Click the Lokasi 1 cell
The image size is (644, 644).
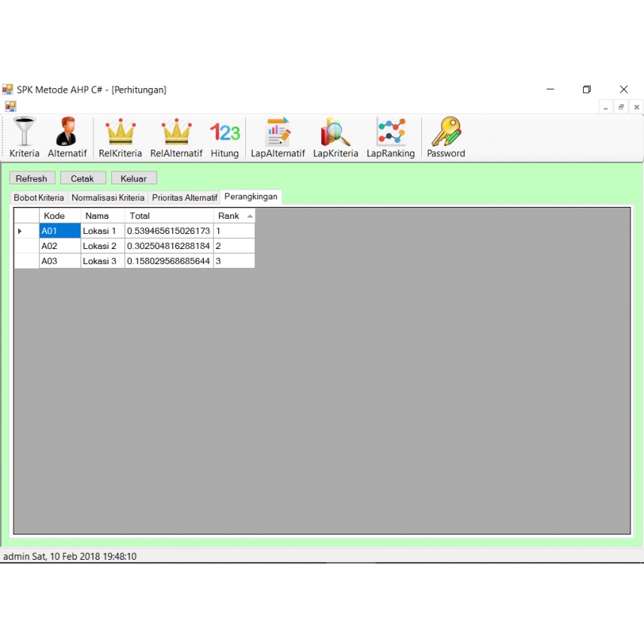tap(102, 231)
